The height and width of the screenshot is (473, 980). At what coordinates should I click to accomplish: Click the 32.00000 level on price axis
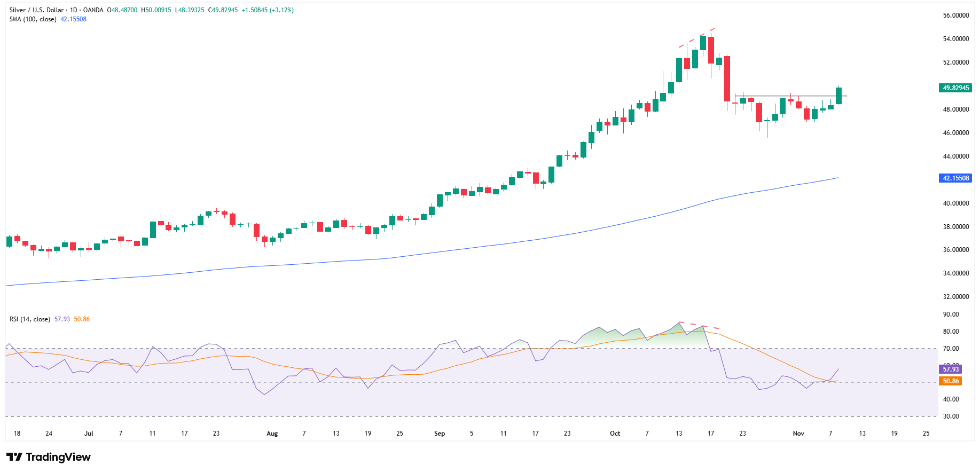955,297
